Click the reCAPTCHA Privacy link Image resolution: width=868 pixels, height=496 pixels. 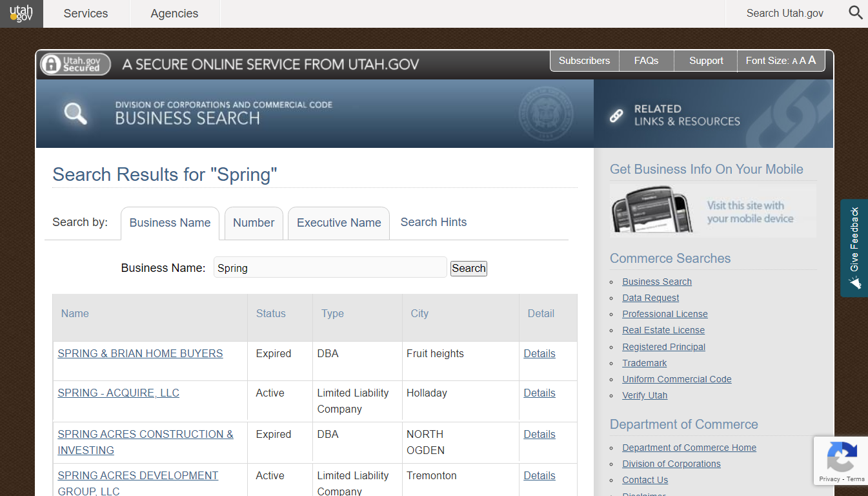[x=829, y=479]
